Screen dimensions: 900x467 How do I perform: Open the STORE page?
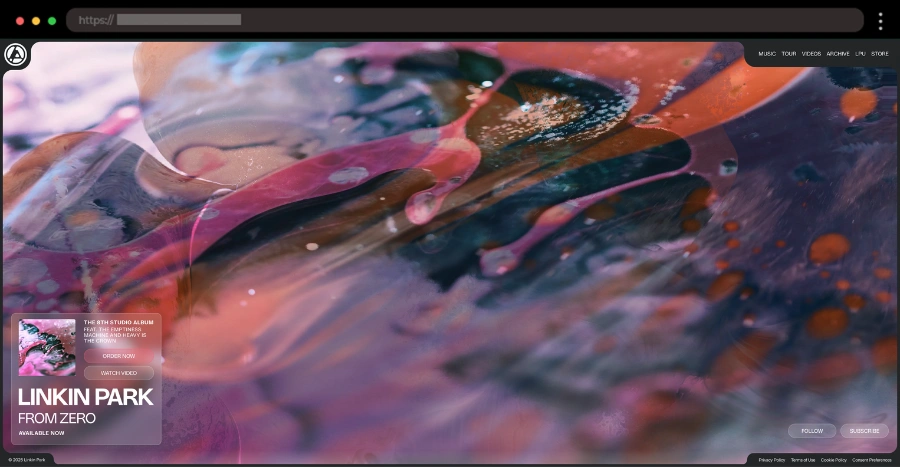point(879,54)
